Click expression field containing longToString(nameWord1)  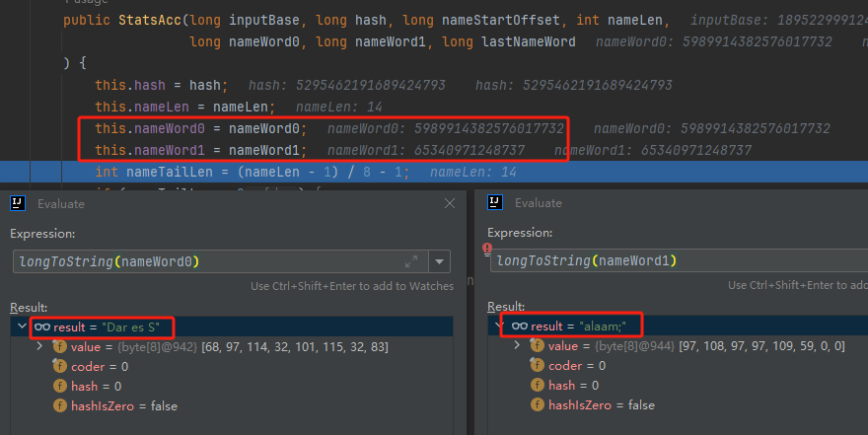point(680,260)
